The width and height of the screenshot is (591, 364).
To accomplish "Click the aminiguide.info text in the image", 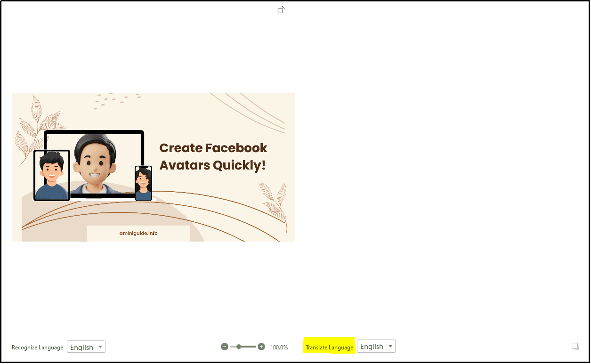I will (138, 233).
